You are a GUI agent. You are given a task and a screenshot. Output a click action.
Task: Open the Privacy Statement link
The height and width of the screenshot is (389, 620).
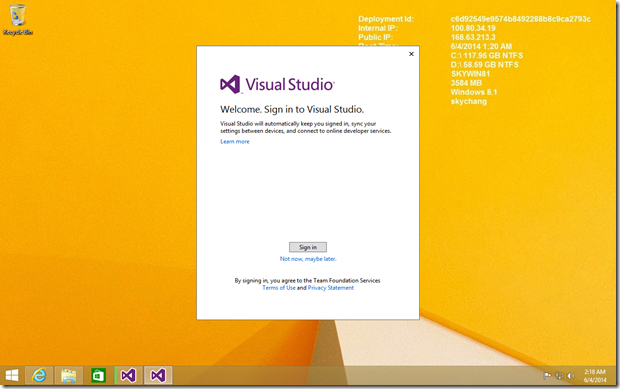331,288
